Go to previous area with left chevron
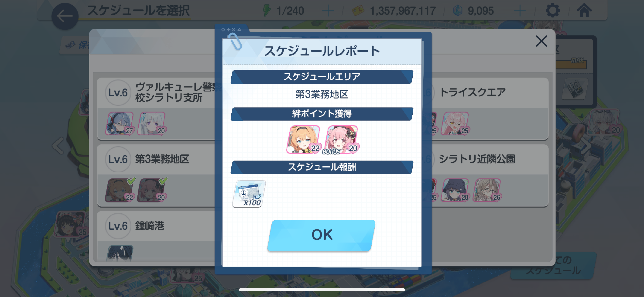Screen dimensions: 644x297 click(59, 146)
